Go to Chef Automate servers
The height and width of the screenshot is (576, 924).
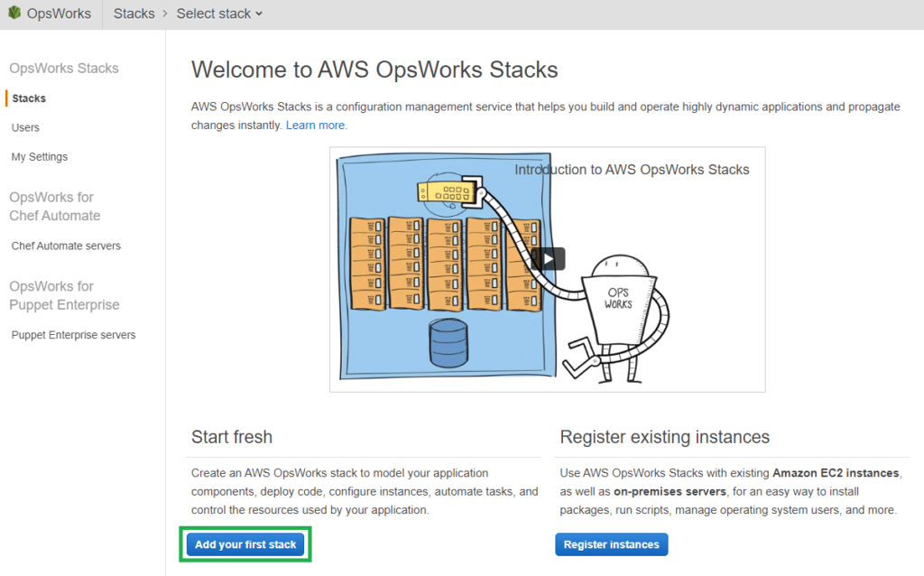pos(66,246)
